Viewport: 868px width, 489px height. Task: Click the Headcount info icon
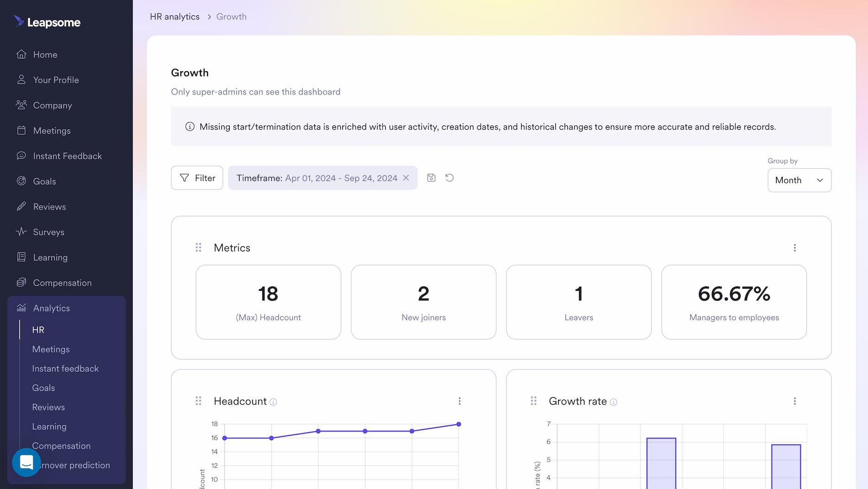(x=273, y=402)
